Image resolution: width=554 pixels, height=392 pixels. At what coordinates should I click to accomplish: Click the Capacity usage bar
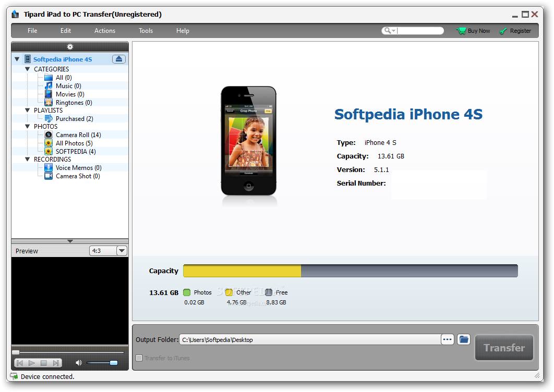(x=351, y=271)
